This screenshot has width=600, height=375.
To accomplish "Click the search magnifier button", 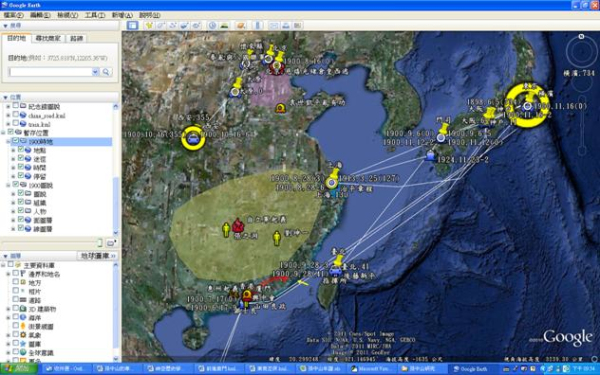I will 106,72.
